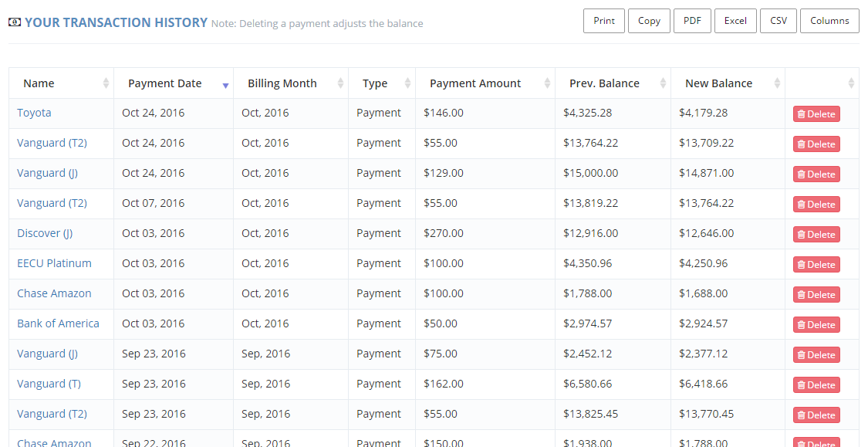
Task: Delete Vanguard (T2) Sep 23 payment
Action: point(816,415)
